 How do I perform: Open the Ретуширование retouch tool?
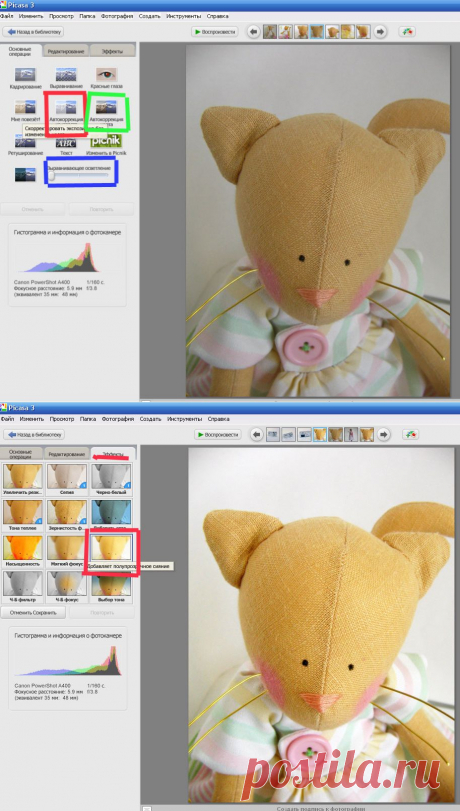click(25, 142)
